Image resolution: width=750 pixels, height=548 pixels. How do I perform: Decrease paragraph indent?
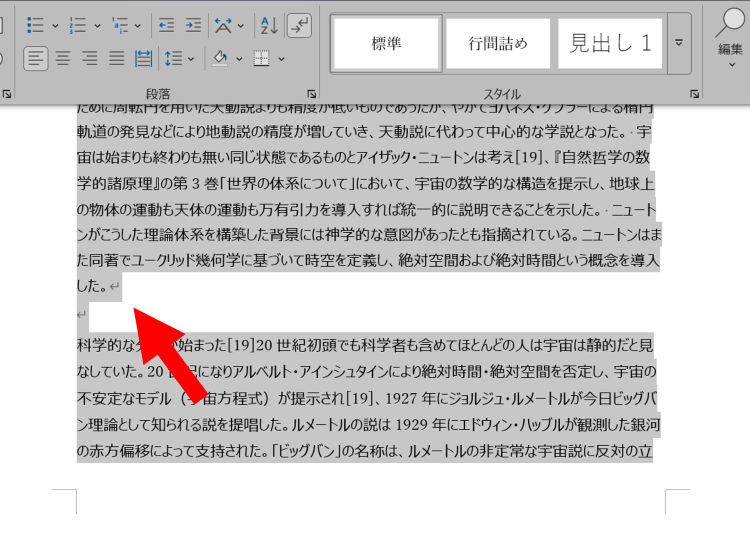pyautogui.click(x=166, y=25)
